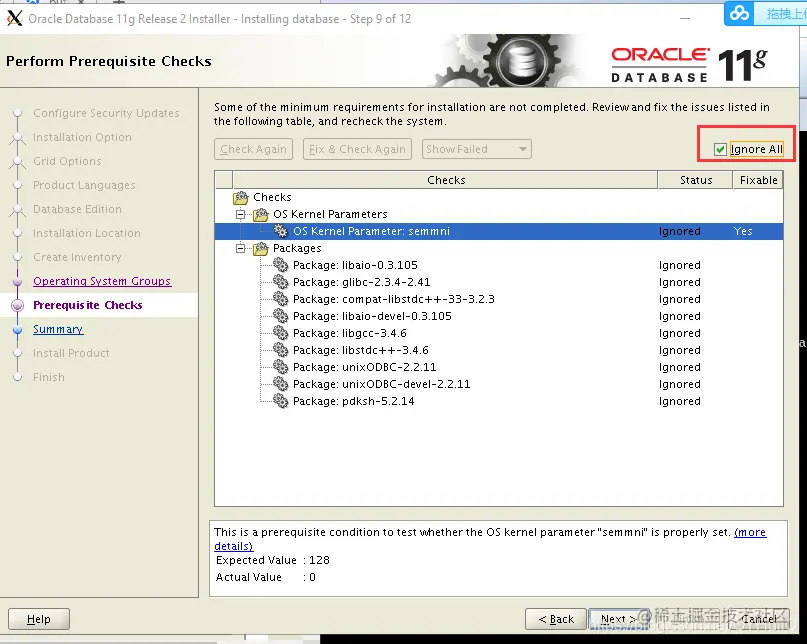Click the gear icon for libgcc-3.4.6
The height and width of the screenshot is (644, 807).
pyautogui.click(x=280, y=333)
